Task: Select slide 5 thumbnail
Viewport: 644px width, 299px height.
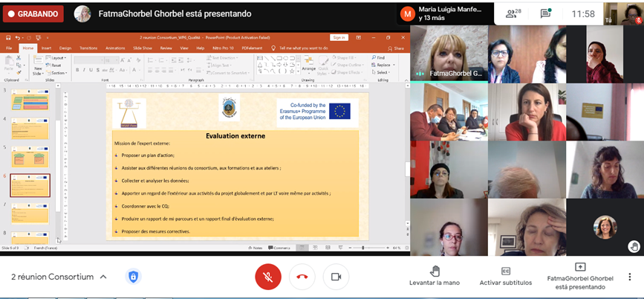Action: click(30, 157)
